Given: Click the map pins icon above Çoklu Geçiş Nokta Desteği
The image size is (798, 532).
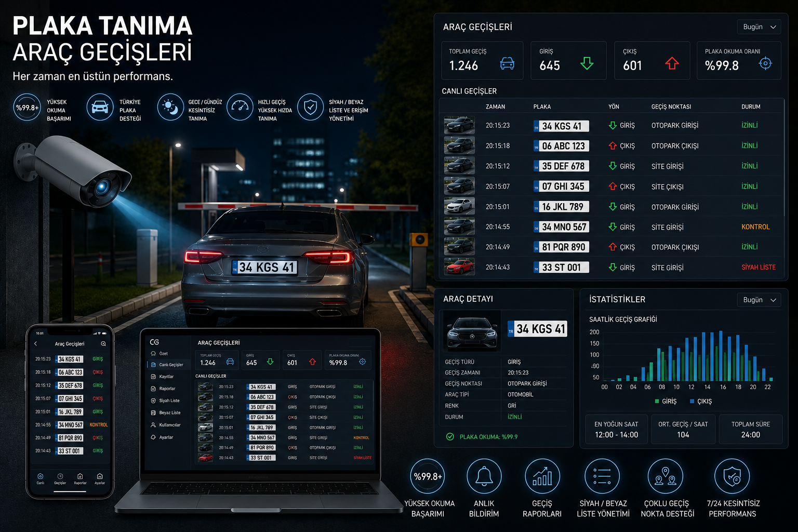Looking at the screenshot, I should point(666,476).
